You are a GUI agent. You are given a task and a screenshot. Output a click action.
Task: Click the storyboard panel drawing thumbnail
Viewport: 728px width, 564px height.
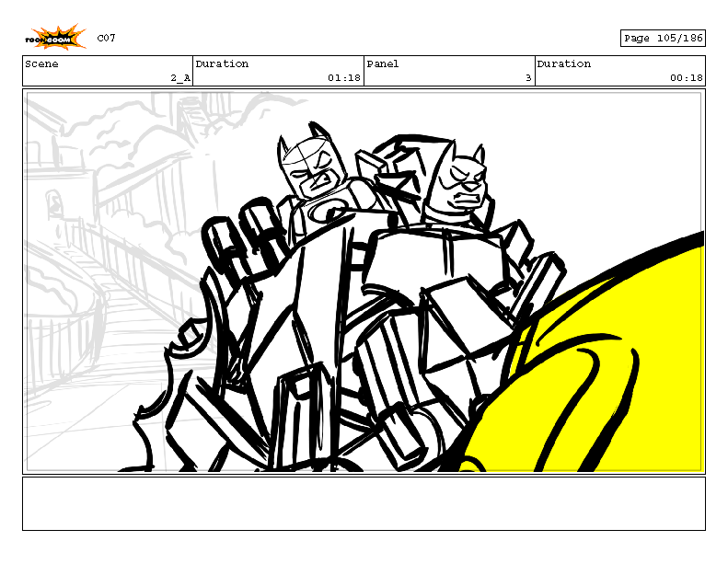(364, 282)
